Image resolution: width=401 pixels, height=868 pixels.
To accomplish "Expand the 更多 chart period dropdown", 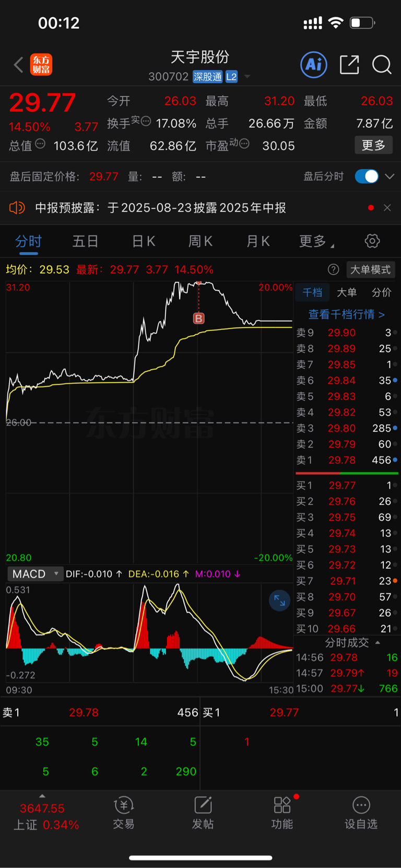I will pyautogui.click(x=316, y=241).
